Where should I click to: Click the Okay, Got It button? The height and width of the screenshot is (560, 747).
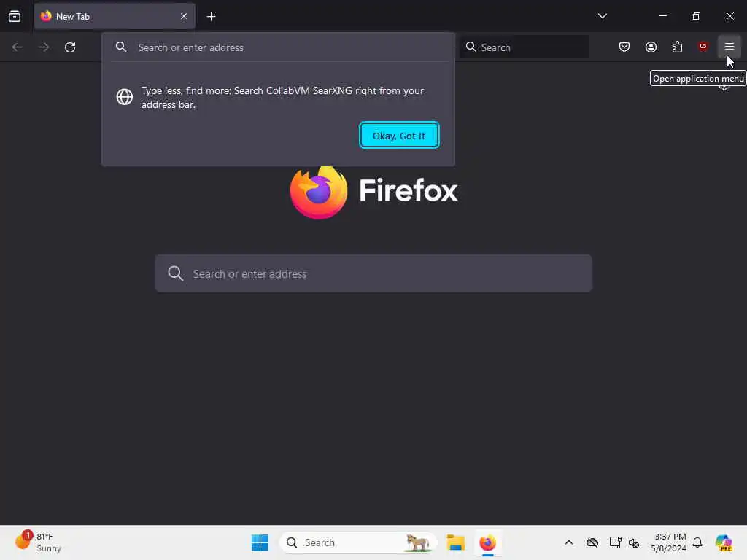point(399,136)
